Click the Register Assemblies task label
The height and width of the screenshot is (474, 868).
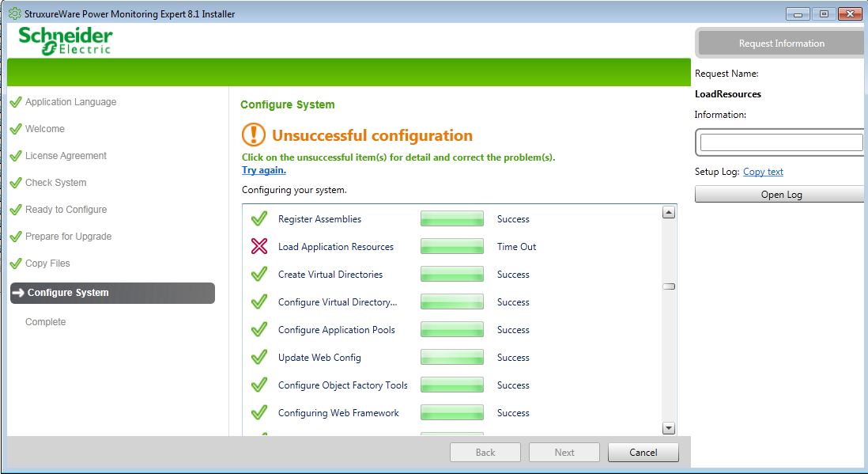[x=319, y=219]
